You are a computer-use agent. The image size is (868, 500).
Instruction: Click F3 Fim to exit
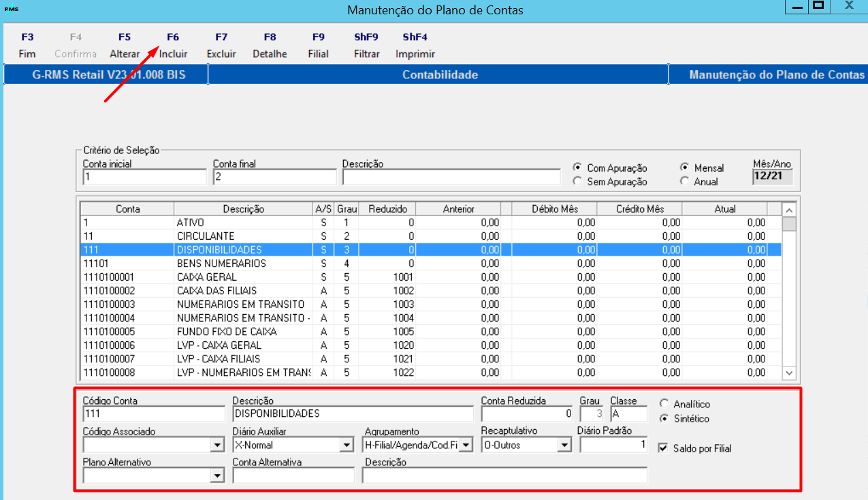pos(27,46)
